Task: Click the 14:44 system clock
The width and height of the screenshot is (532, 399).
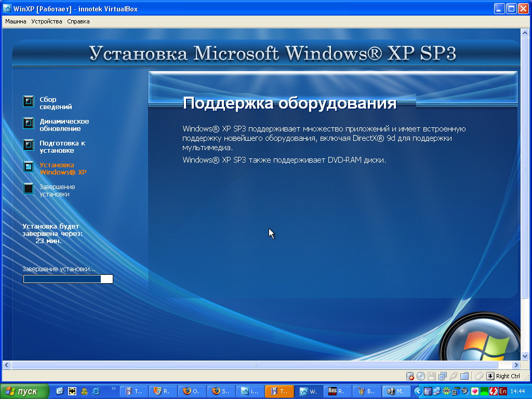Action: [518, 392]
